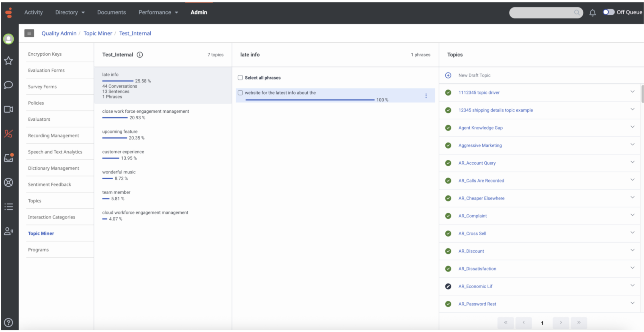Open the Documents menu item
Screen dimensions: 644x332
(112, 12)
